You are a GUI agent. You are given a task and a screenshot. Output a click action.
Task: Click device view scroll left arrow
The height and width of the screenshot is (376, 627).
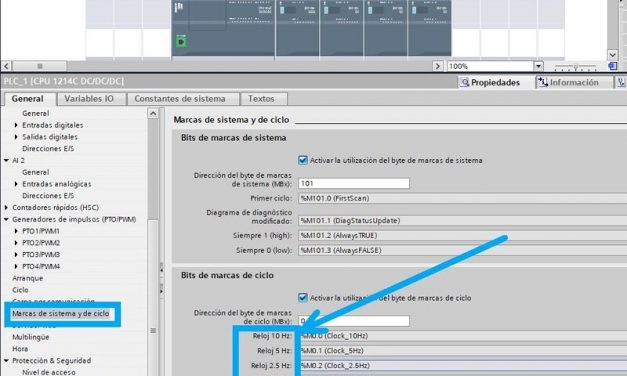(x=6, y=66)
